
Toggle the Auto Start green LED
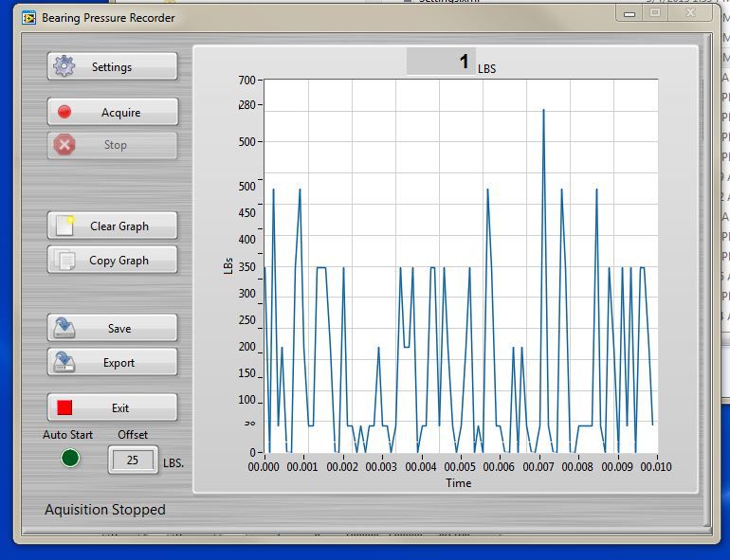[70, 458]
